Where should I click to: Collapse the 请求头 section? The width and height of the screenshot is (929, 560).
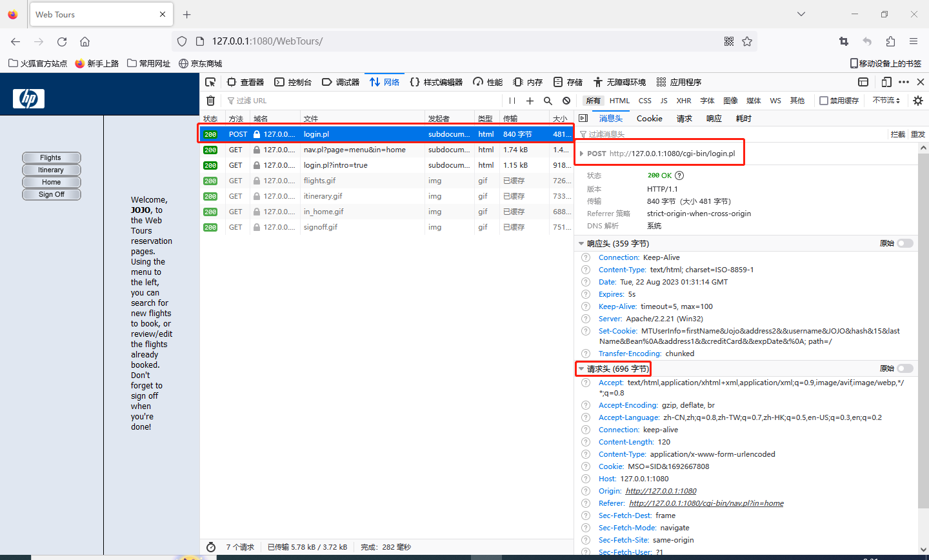point(581,369)
